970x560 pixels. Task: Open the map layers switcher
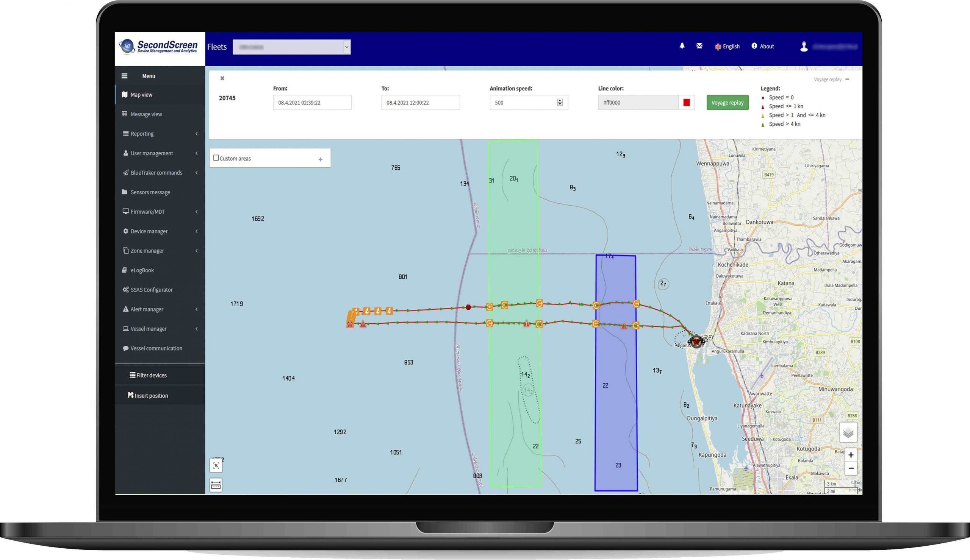click(848, 433)
